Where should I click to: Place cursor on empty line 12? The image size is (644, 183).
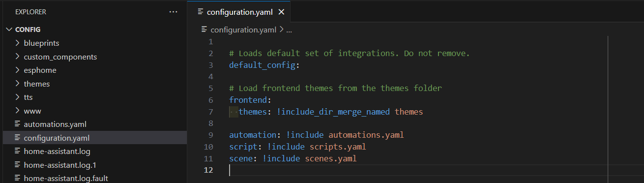[x=418, y=170]
